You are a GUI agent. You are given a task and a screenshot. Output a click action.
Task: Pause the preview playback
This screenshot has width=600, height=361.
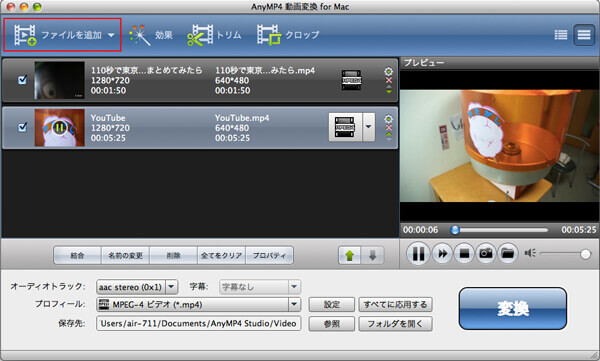click(x=418, y=253)
